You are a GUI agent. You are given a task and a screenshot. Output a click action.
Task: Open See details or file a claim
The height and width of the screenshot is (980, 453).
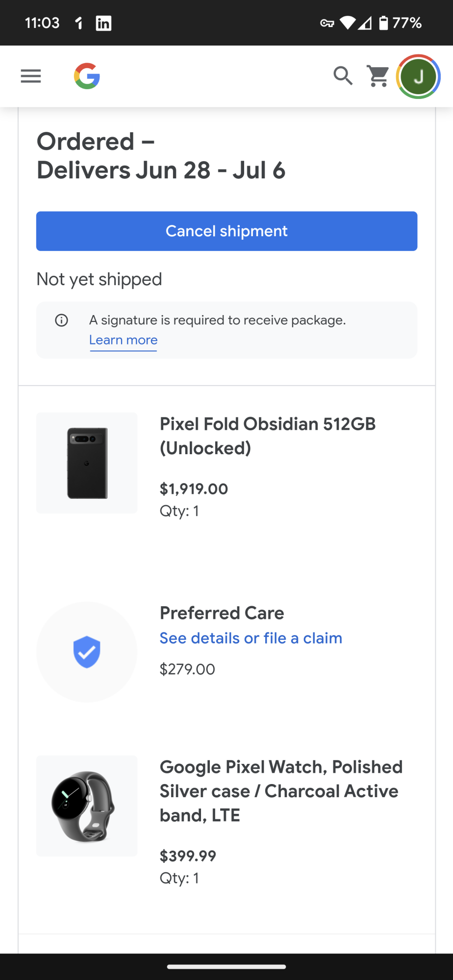[x=251, y=638]
